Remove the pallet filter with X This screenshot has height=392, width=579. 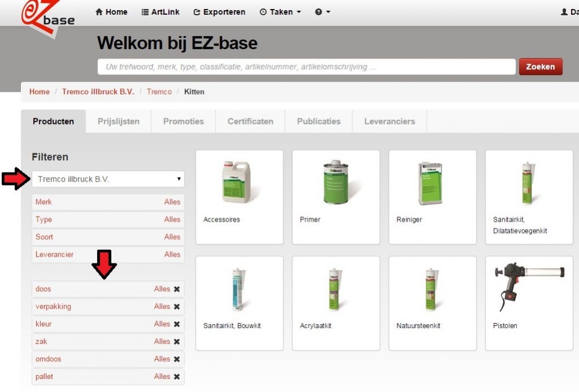point(176,377)
